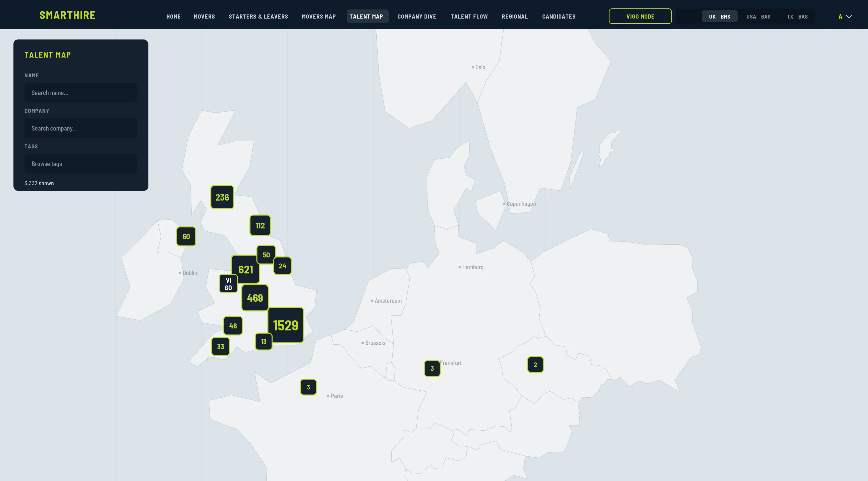This screenshot has width=868, height=481.
Task: Open the Candidates page
Action: coord(559,16)
